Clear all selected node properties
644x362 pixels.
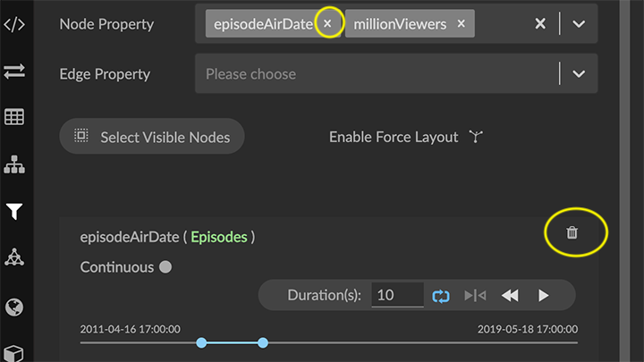pos(540,24)
